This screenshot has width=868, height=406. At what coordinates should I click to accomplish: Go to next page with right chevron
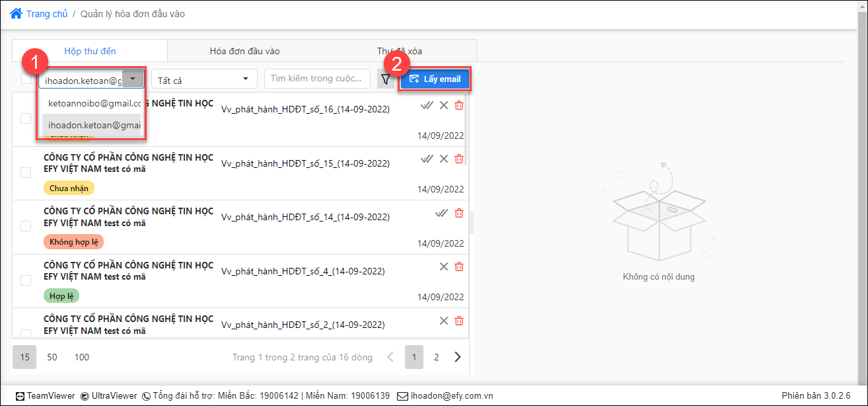(458, 357)
